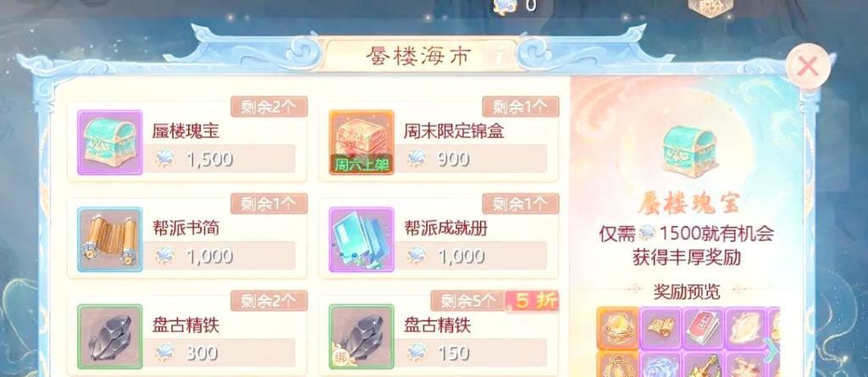Click the large 蜃楼瑰宝 chest in preview panel

point(689,147)
